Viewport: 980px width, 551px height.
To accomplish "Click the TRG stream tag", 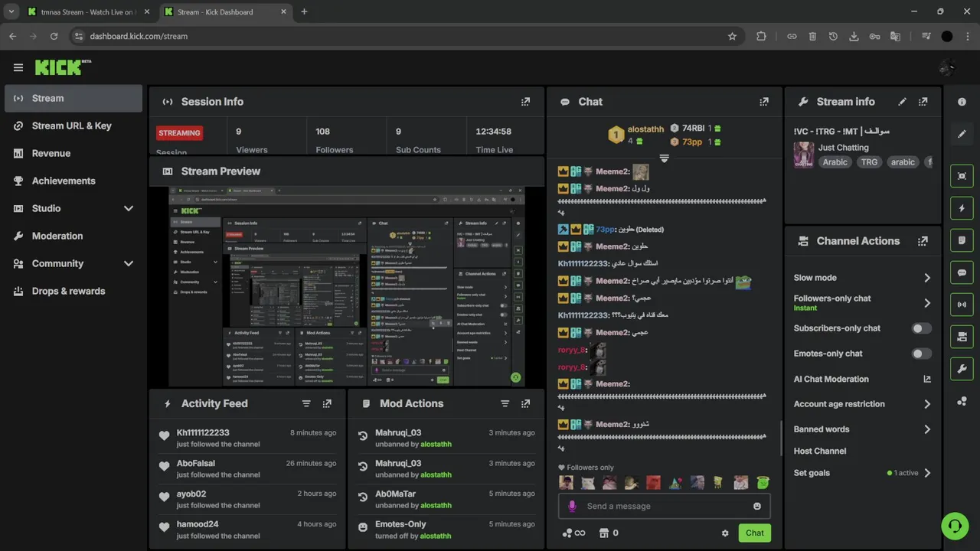I will tap(869, 161).
